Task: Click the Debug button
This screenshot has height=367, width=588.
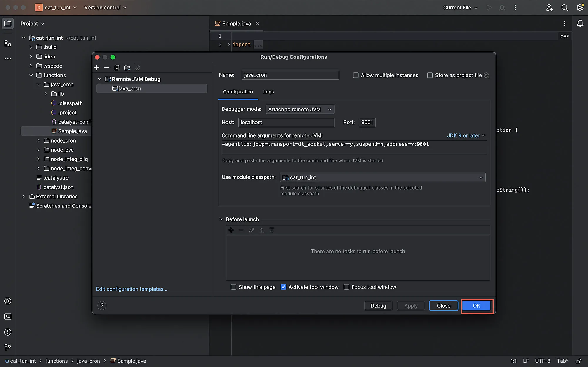Action: pyautogui.click(x=378, y=306)
